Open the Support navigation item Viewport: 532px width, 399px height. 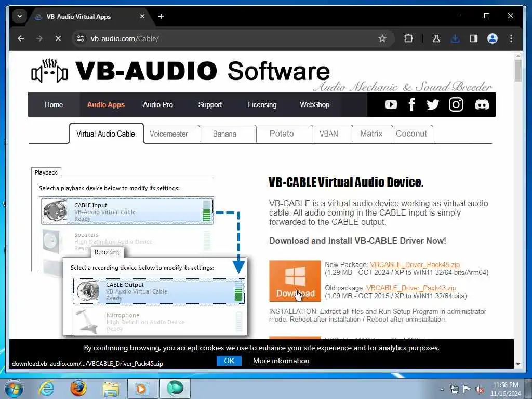point(210,104)
